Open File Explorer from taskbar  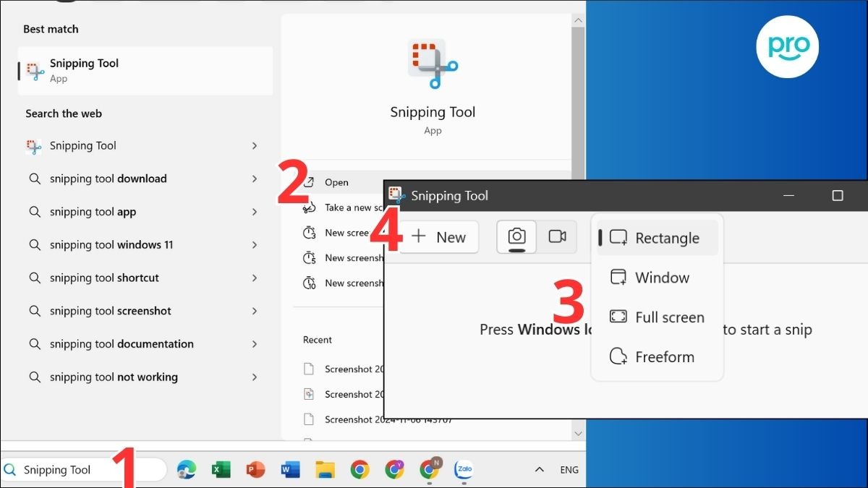pyautogui.click(x=325, y=470)
